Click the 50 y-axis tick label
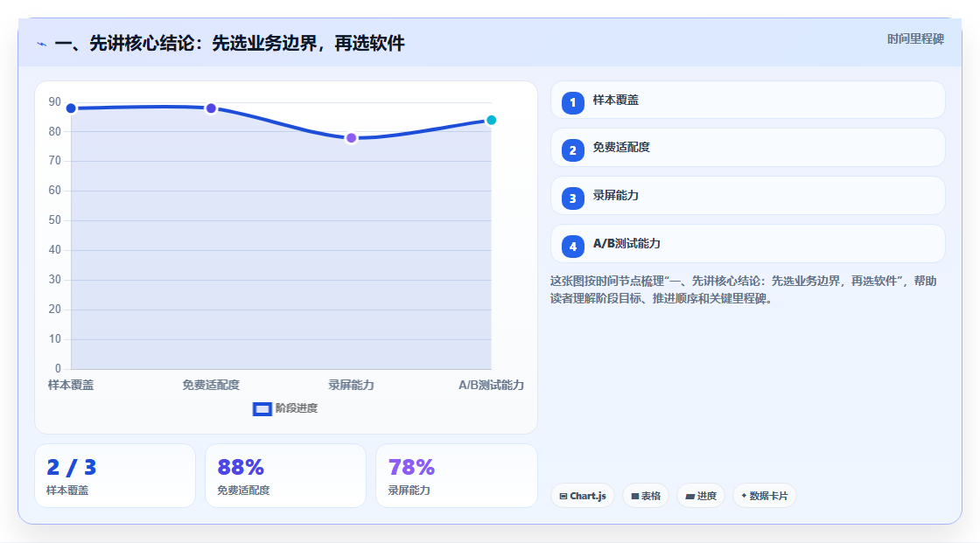The width and height of the screenshot is (980, 543). (54, 220)
